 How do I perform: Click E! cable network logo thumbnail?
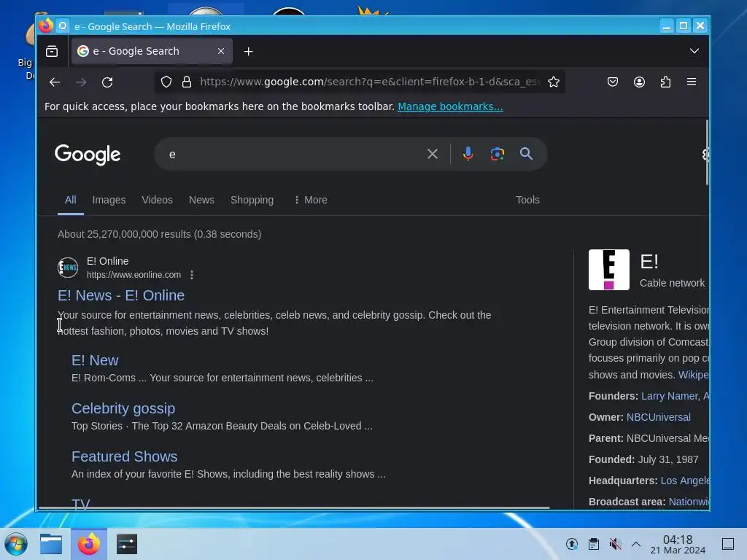tap(609, 270)
